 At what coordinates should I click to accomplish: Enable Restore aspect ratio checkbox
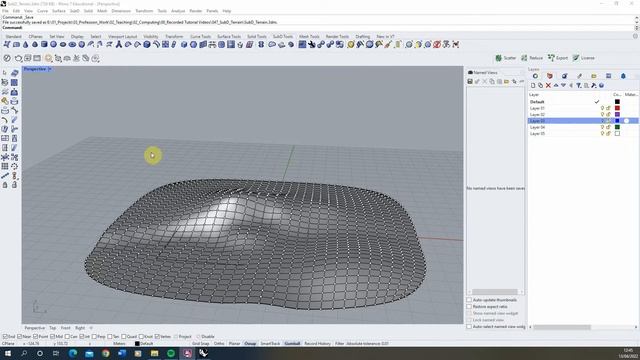coord(469,307)
